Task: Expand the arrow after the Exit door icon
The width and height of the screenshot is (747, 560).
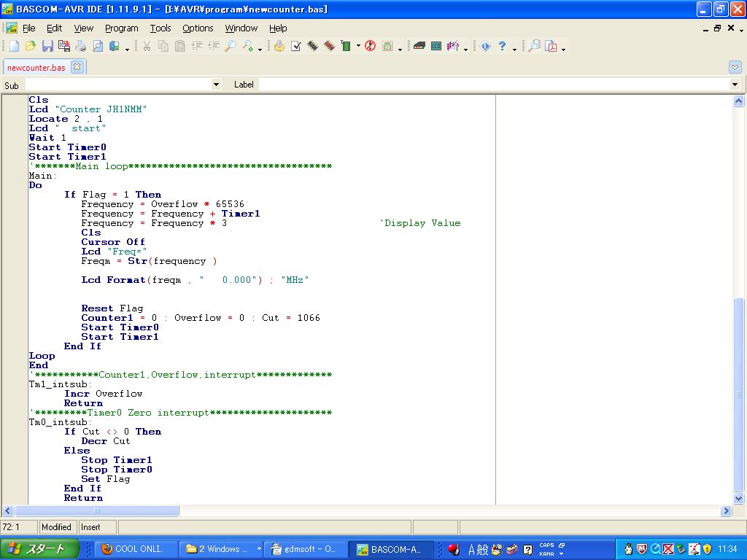Action: tap(127, 49)
